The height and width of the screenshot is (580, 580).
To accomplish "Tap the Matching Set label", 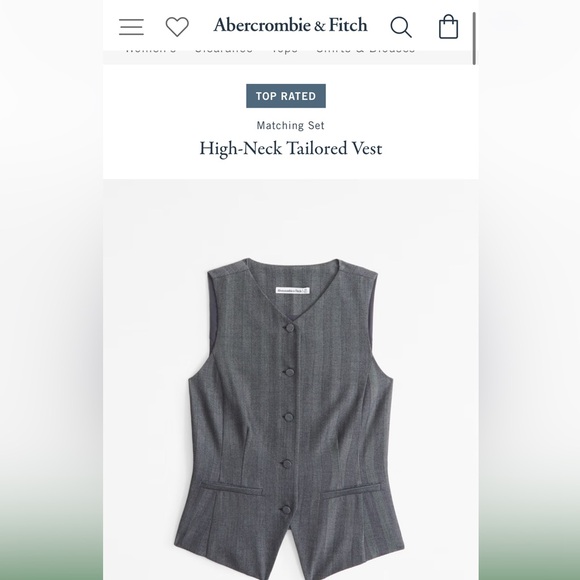I will point(291,126).
